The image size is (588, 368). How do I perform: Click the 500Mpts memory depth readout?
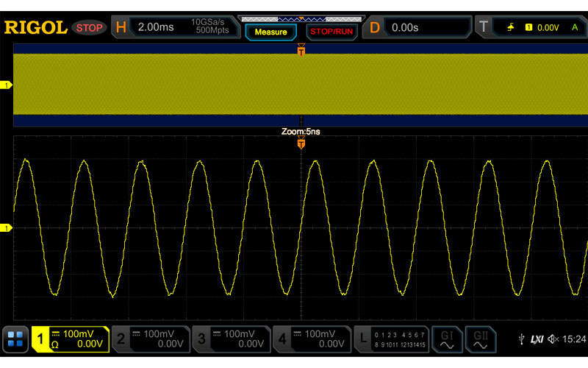[x=212, y=30]
